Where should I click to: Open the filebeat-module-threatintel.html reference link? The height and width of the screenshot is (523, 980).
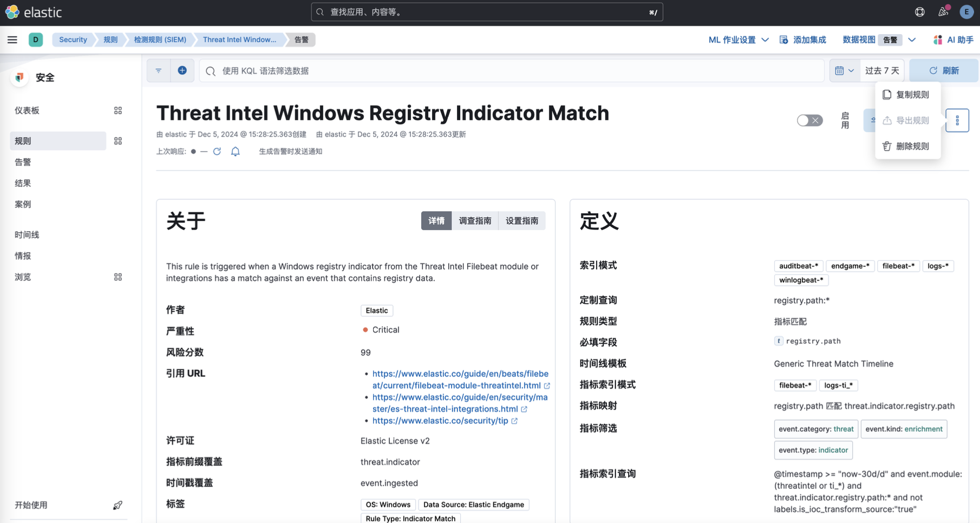(460, 380)
